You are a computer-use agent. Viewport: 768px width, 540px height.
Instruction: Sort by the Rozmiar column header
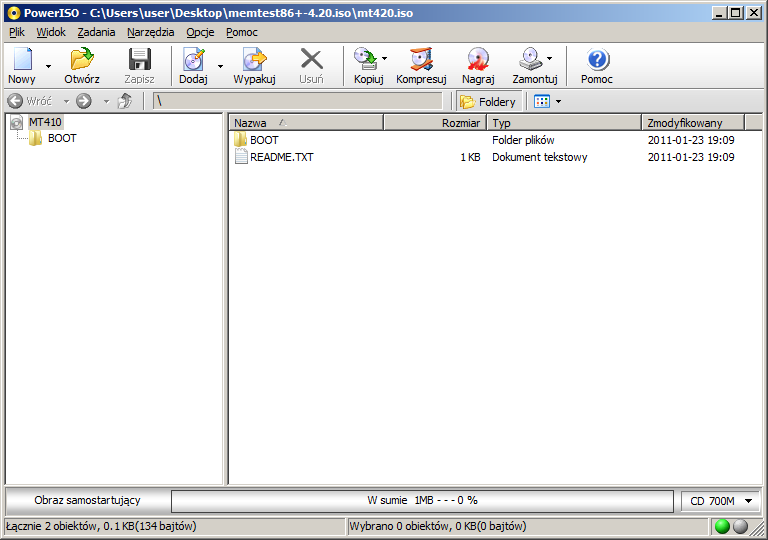tap(435, 123)
